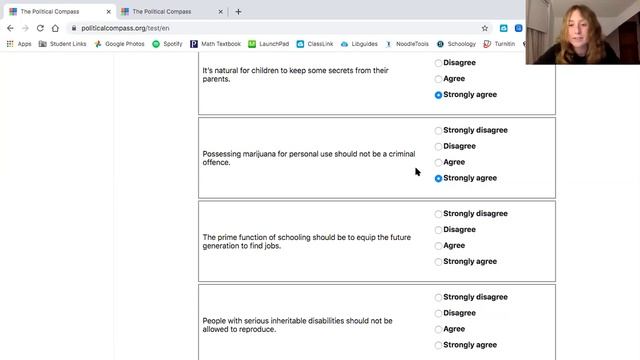Reload the Political Compass page
Image resolution: width=640 pixels, height=360 pixels.
pos(40,28)
